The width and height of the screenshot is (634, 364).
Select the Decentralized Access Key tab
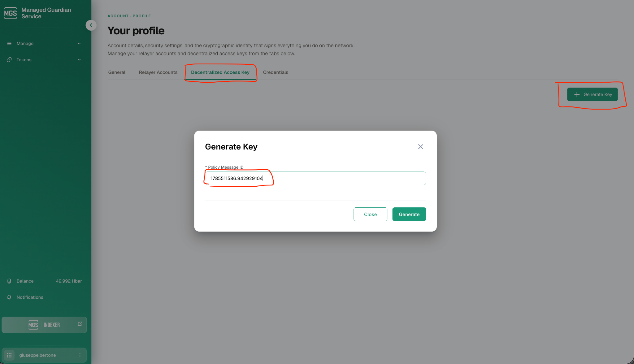click(220, 72)
